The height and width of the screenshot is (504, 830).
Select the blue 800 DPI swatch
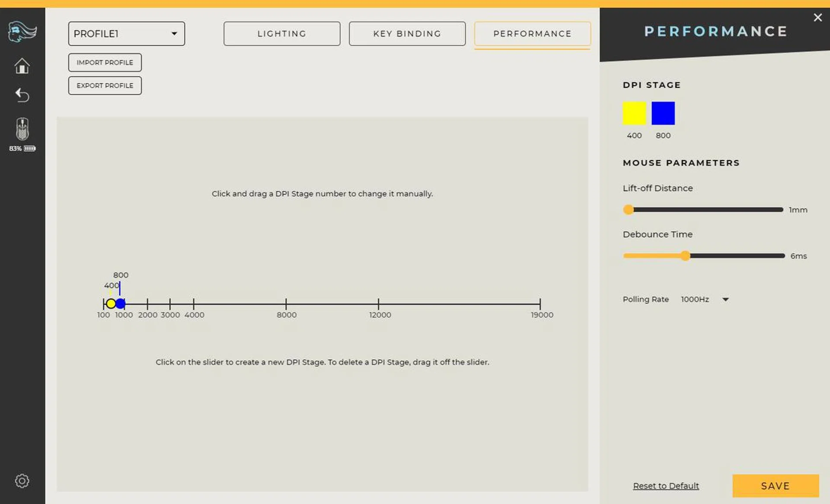[x=663, y=113]
